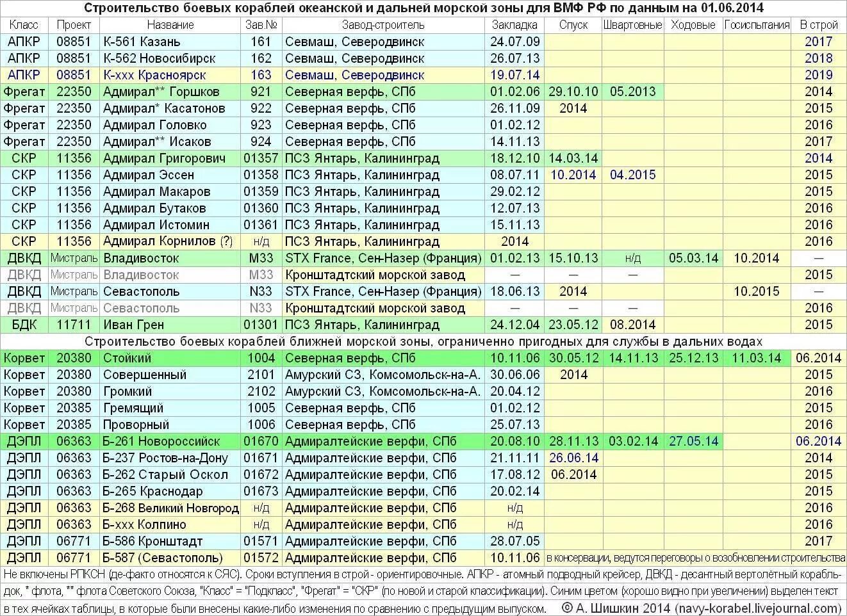Select the 'Громкий' corvette cell
Screen dimensions: 847x616
(x=170, y=391)
